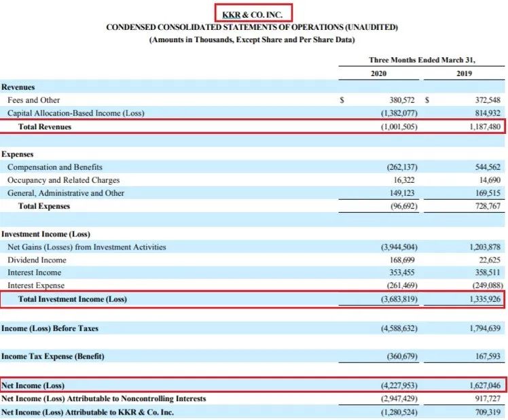
Task: Select the Income (Loss) Before Taxes label
Action: (x=50, y=328)
